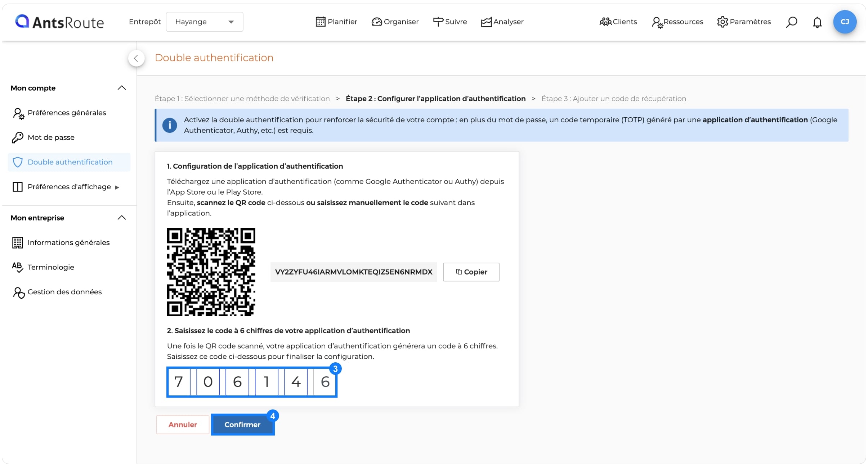Open the Paramètres gear menu
Image resolution: width=868 pixels, height=467 pixels.
[x=744, y=22]
